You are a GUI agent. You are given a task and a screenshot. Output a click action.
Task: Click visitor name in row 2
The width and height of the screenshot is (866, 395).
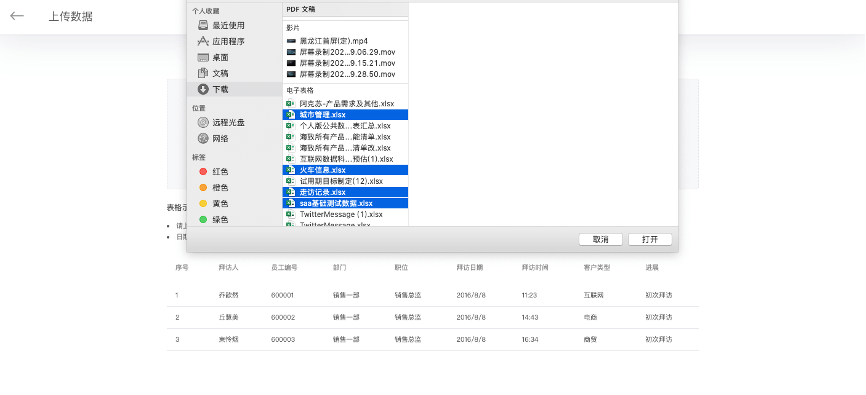[229, 317]
